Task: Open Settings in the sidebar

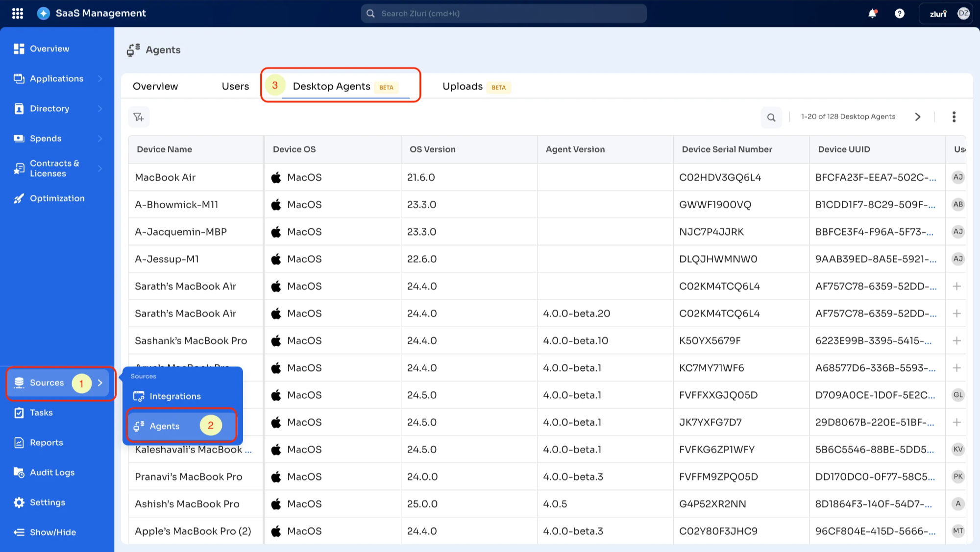Action: pyautogui.click(x=47, y=503)
